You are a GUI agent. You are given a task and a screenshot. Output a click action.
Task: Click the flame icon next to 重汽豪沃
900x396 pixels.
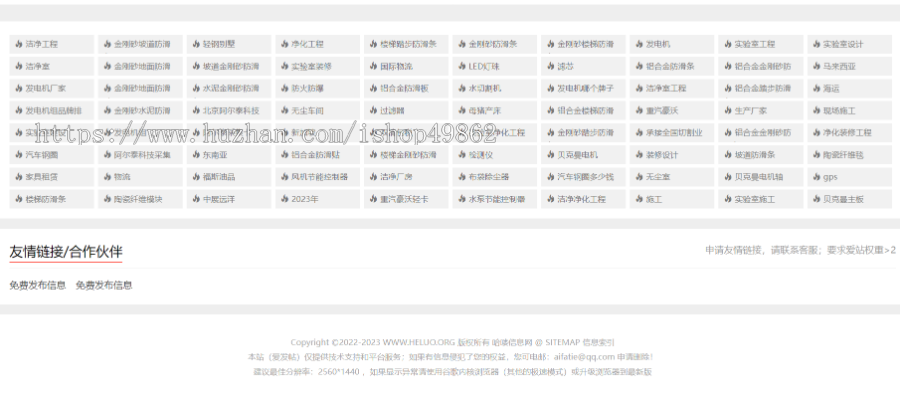click(639, 111)
